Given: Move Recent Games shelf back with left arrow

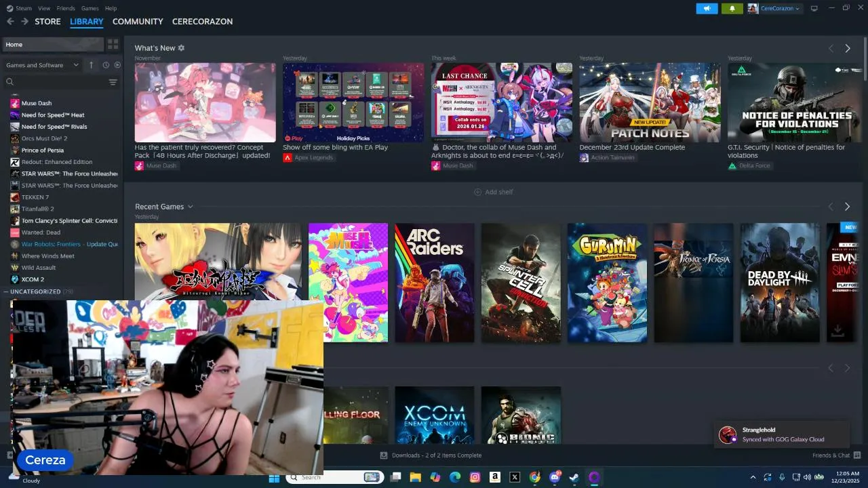Looking at the screenshot, I should coord(831,207).
